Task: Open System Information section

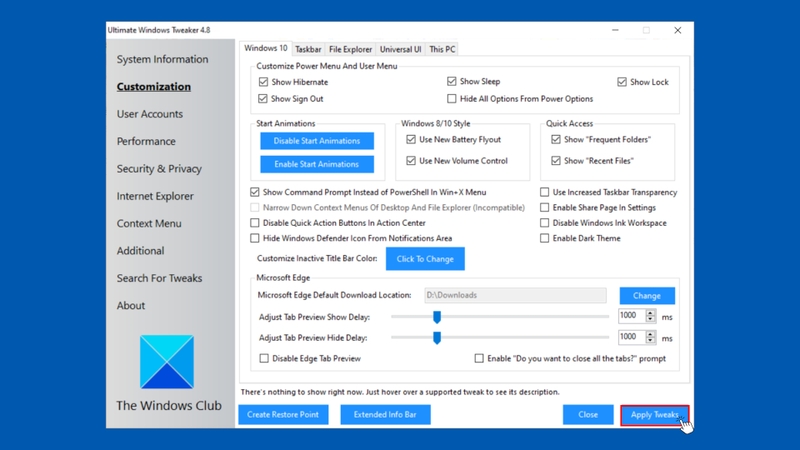Action: (162, 59)
